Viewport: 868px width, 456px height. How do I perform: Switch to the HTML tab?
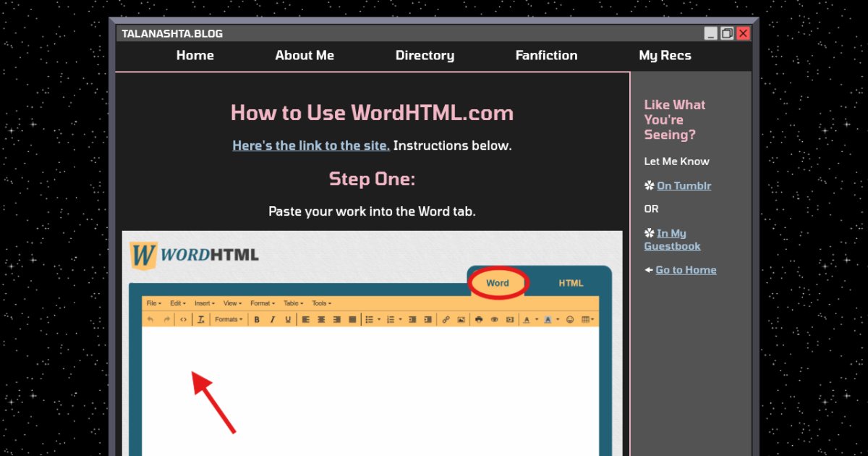click(x=571, y=283)
